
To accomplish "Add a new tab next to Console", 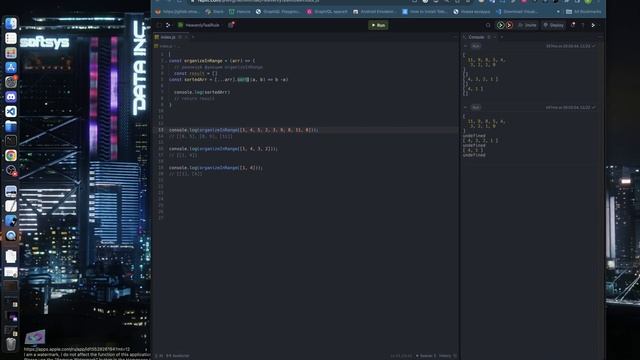I will [x=502, y=37].
